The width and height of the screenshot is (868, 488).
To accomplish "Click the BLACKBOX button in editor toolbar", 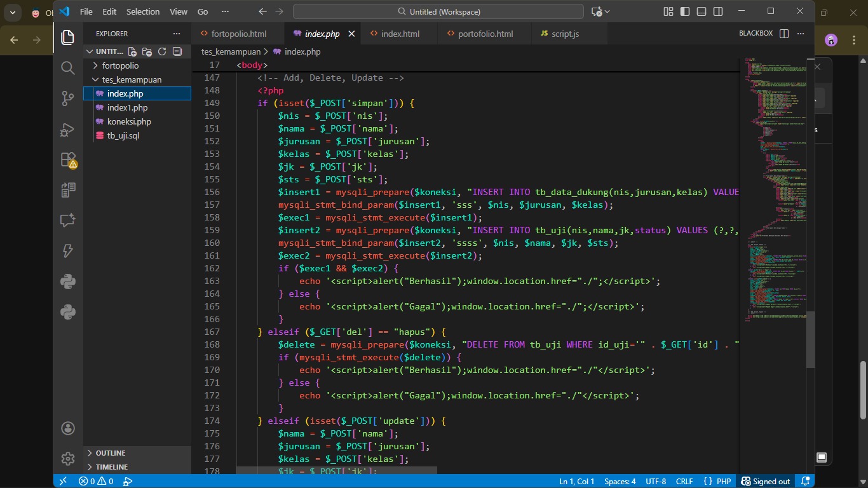I will (x=756, y=34).
